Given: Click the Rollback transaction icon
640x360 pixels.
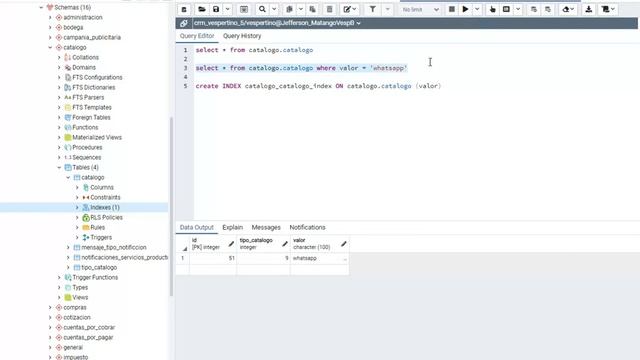Looking at the screenshot, I should [548, 9].
